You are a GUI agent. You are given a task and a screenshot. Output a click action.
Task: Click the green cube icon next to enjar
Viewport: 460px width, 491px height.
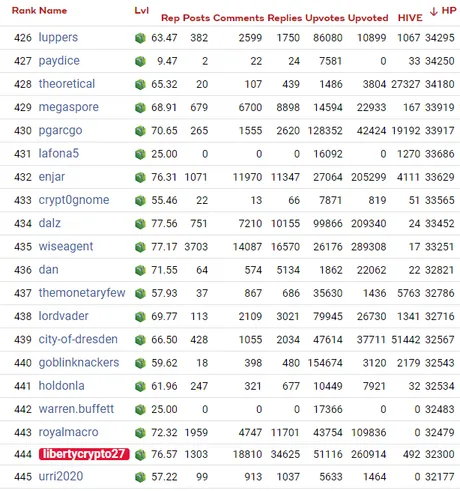[140, 177]
